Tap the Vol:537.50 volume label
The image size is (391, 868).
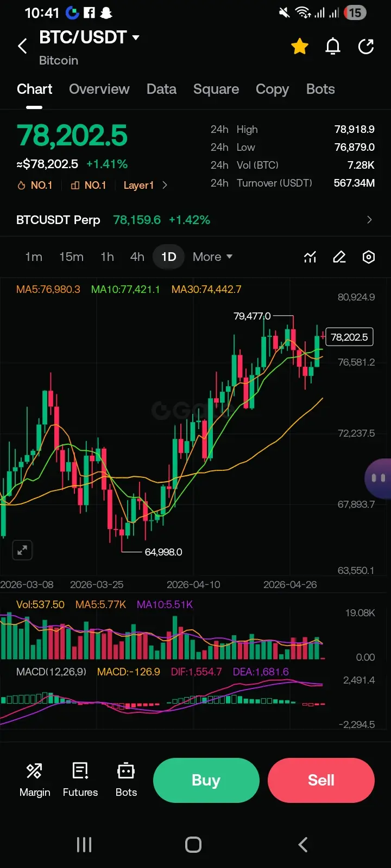40,604
